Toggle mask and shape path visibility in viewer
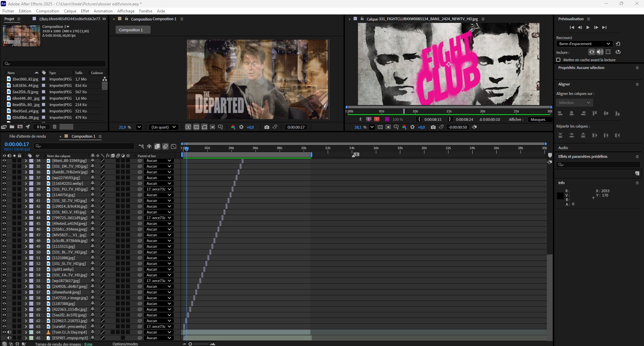Image resolution: width=644 pixels, height=346 pixels. (204, 127)
